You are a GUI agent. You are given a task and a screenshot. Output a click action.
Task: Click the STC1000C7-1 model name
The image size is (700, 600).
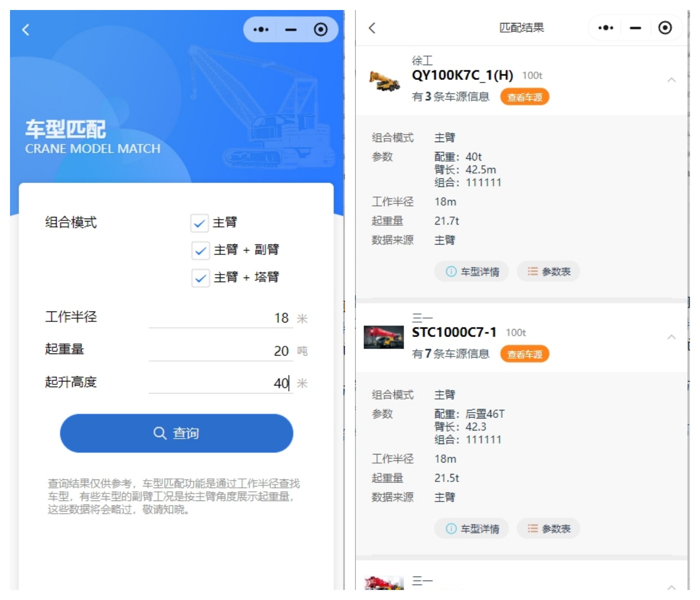pos(454,332)
